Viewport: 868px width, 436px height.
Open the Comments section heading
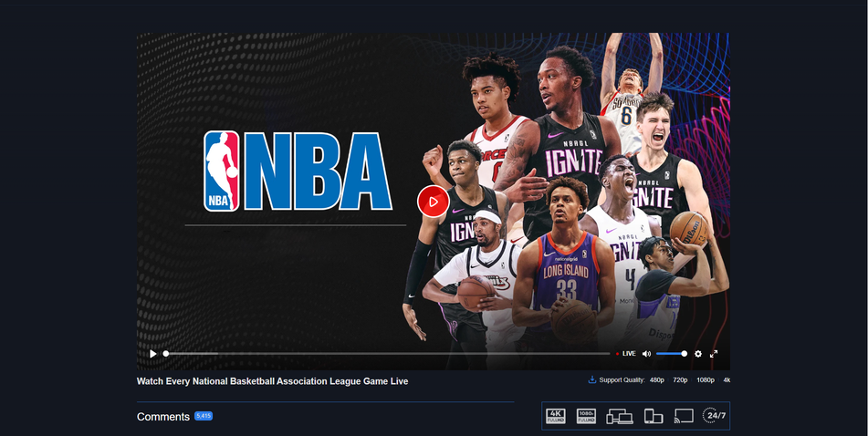(163, 417)
